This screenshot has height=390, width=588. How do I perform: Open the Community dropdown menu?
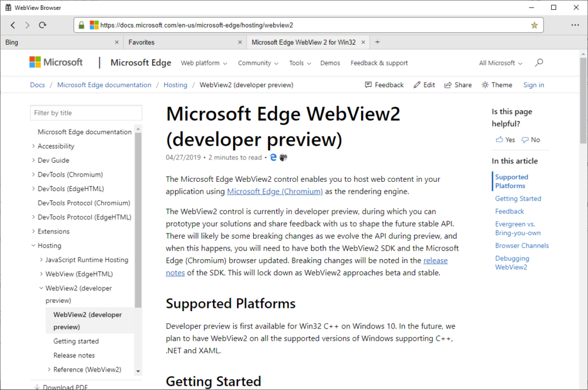point(258,63)
